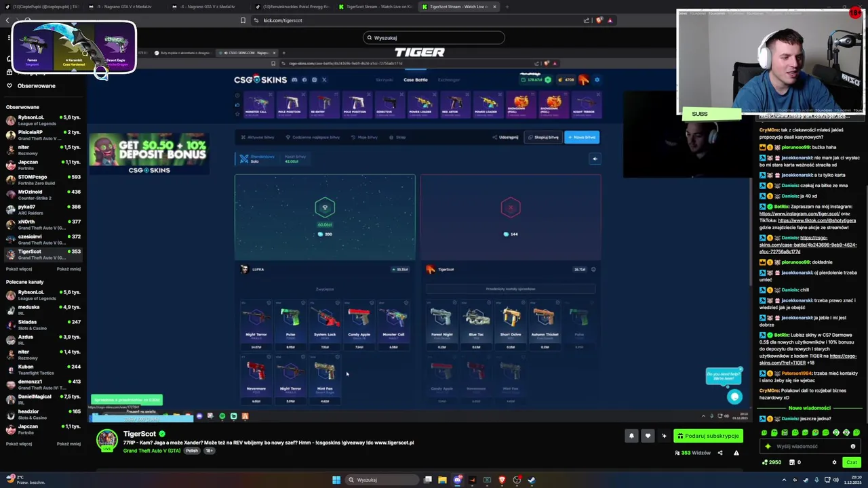Open a new browser tab
The width and height of the screenshot is (868, 488).
(507, 7)
